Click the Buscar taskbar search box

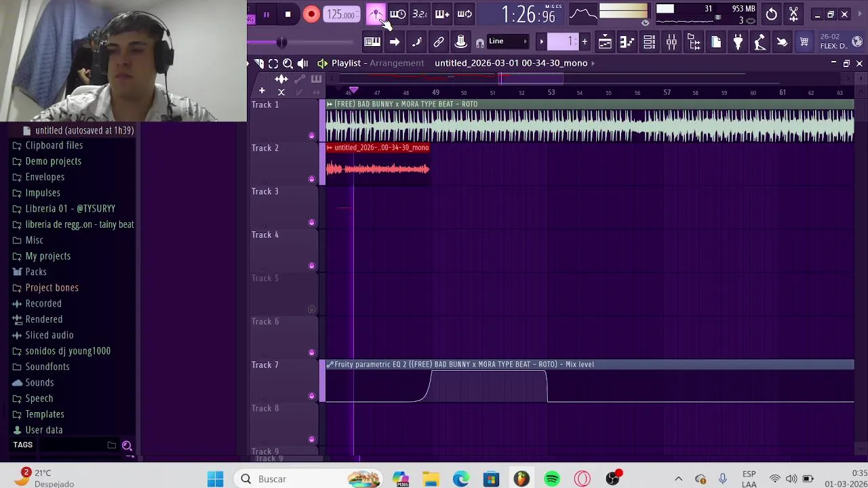(309, 479)
